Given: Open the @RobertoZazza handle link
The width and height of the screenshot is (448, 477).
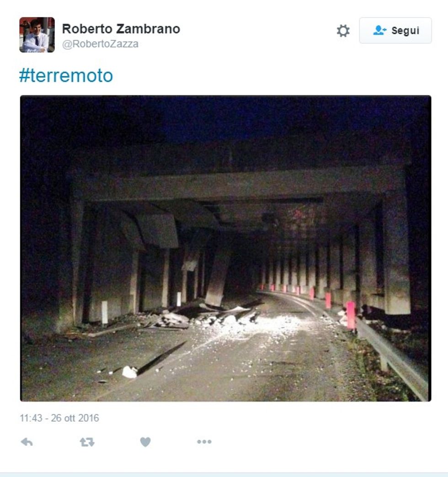Looking at the screenshot, I should [100, 44].
